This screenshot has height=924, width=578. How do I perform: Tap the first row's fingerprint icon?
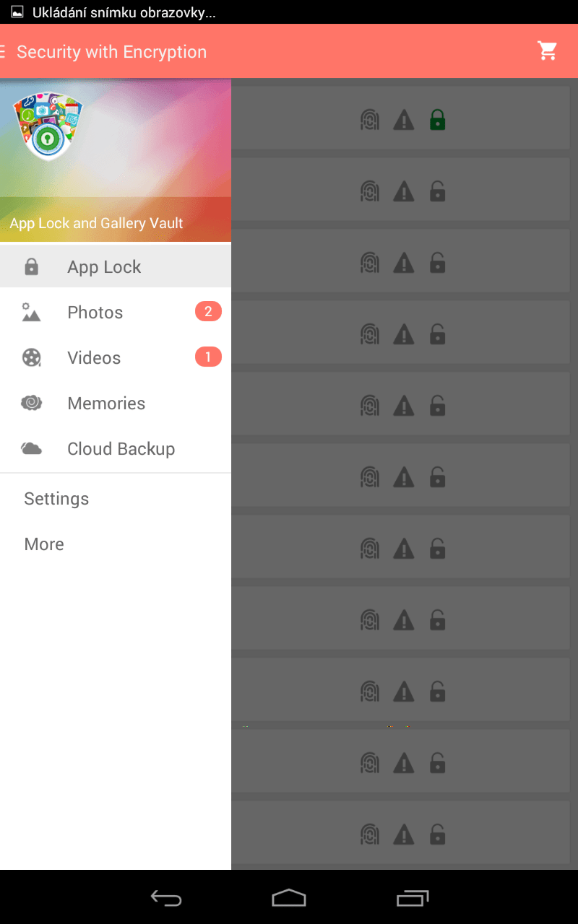click(x=370, y=120)
